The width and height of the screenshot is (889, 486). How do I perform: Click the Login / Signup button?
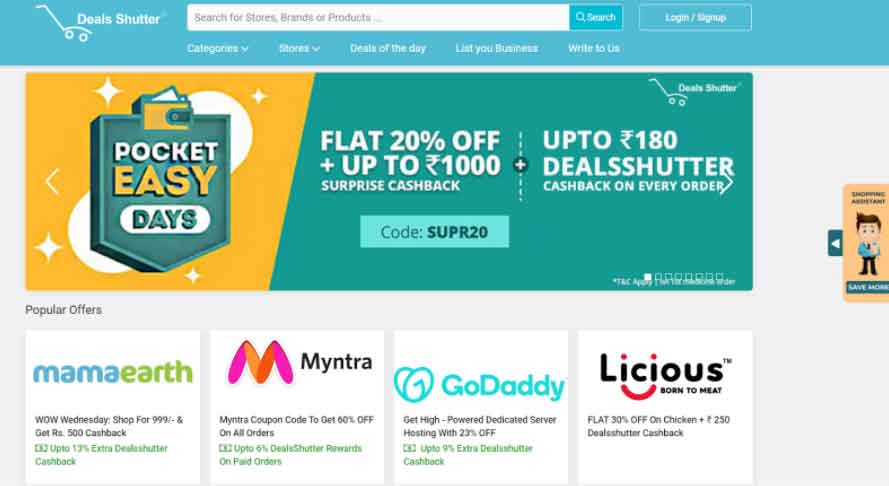tap(695, 18)
